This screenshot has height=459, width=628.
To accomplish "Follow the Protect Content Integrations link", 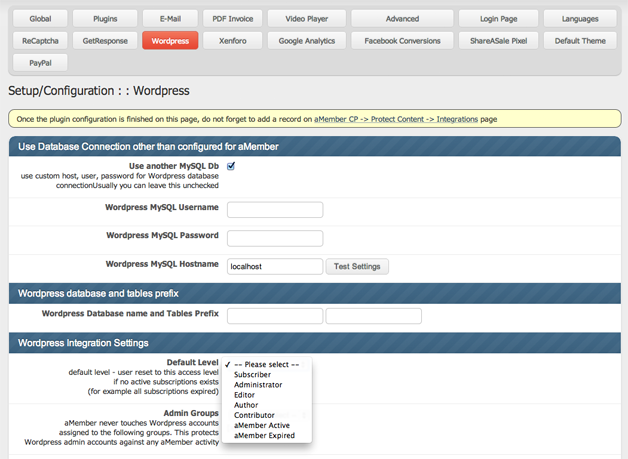I will tap(396, 119).
